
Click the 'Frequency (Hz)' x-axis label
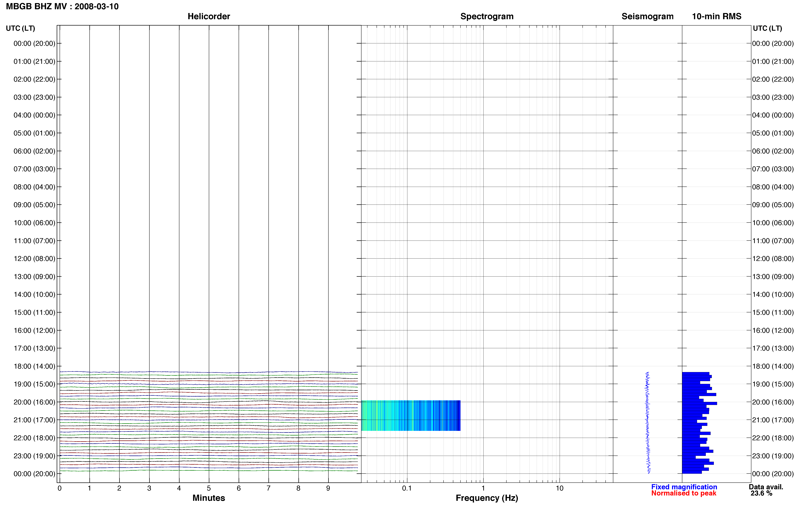pyautogui.click(x=487, y=498)
